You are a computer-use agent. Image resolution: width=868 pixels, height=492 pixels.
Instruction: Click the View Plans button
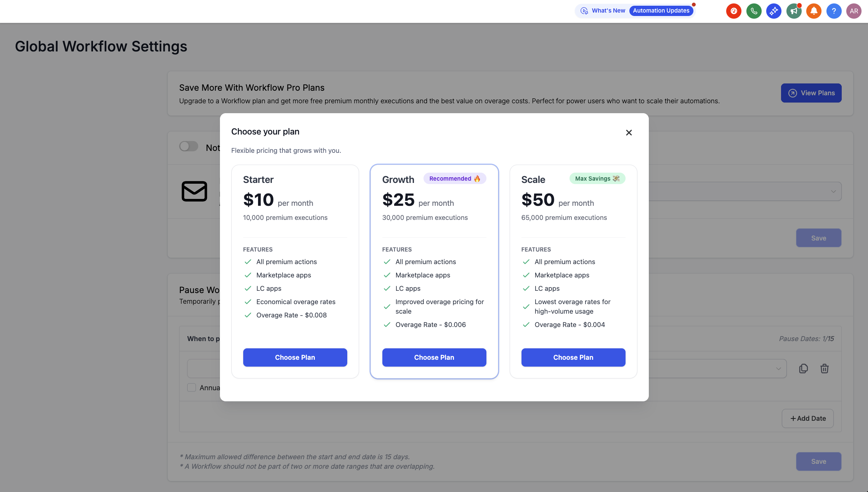tap(811, 93)
